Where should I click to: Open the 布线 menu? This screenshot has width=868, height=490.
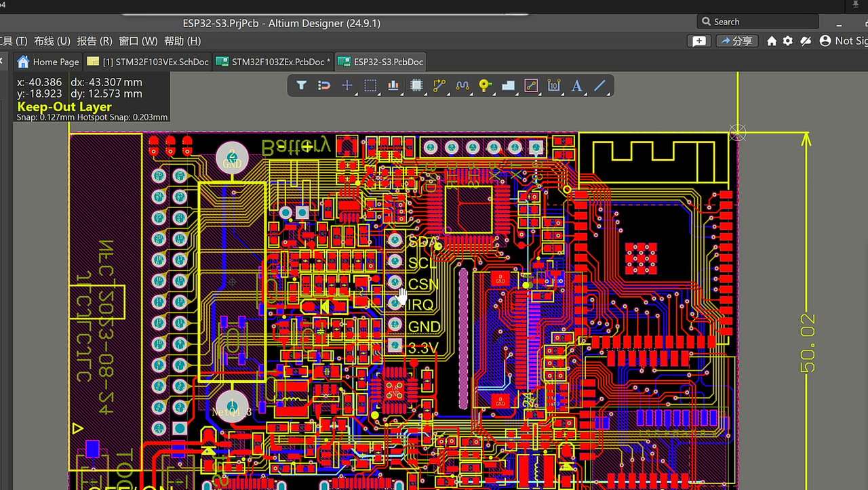(51, 41)
